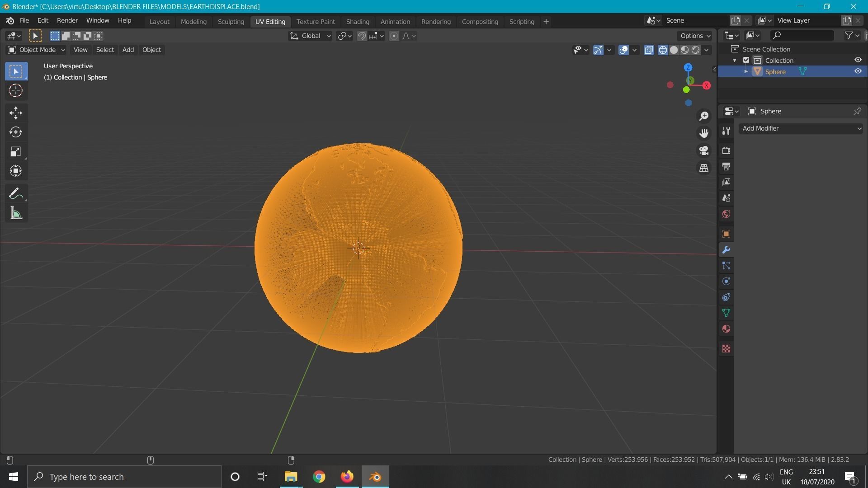Select the Select Box tool
Viewport: 868px width, 488px height.
[x=16, y=71]
